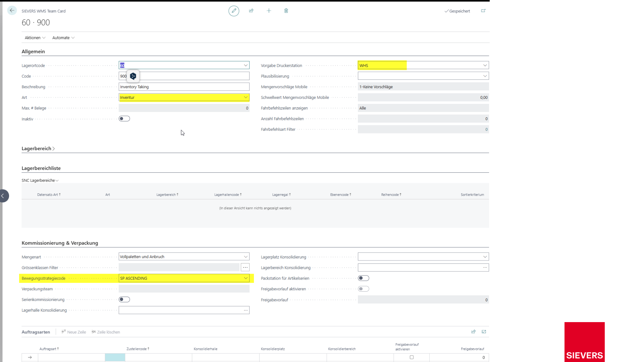
Task: Toggle Packstation für Artikelserien switch
Action: [x=364, y=278]
